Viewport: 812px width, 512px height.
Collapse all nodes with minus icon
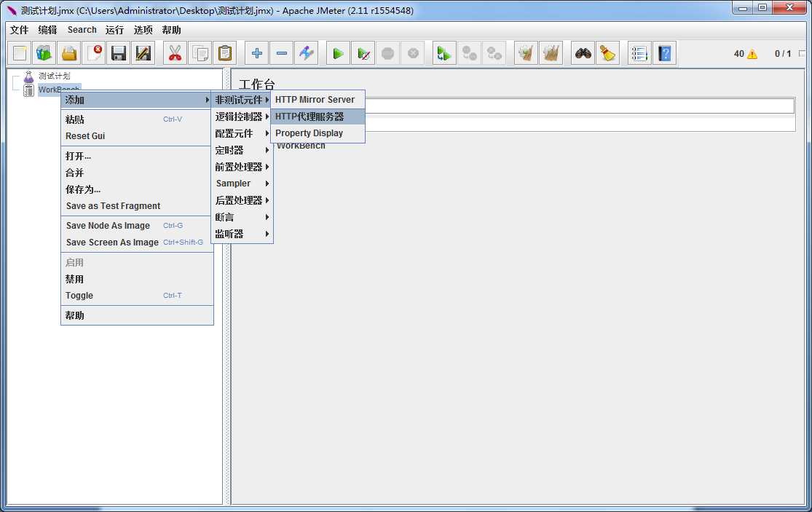[281, 53]
